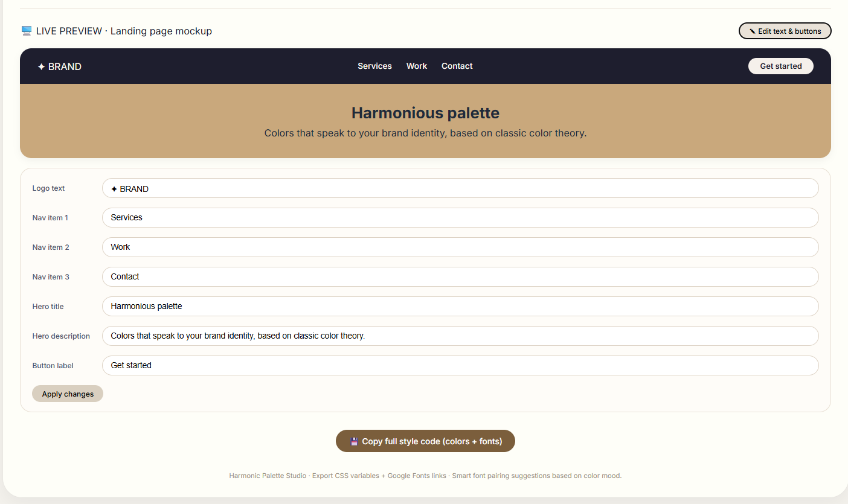
Task: Click the Edit text & buttons button
Action: click(x=785, y=31)
